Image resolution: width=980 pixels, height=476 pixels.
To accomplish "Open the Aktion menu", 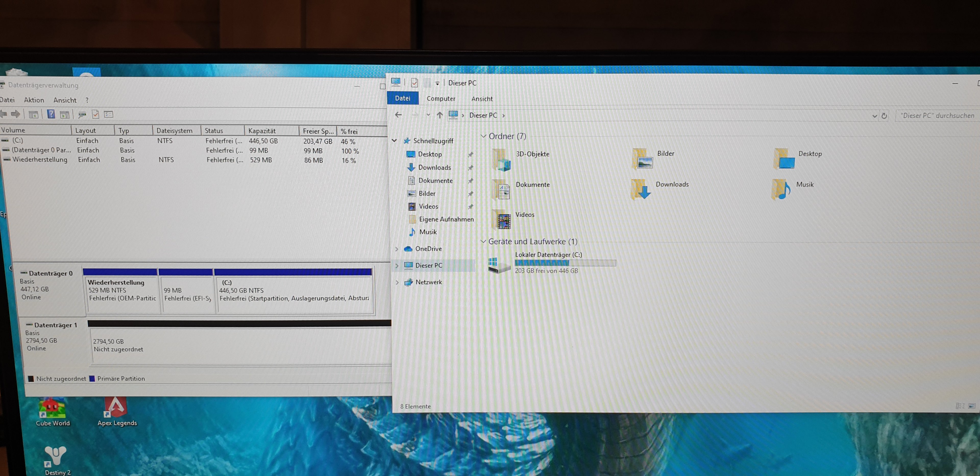I will [34, 100].
